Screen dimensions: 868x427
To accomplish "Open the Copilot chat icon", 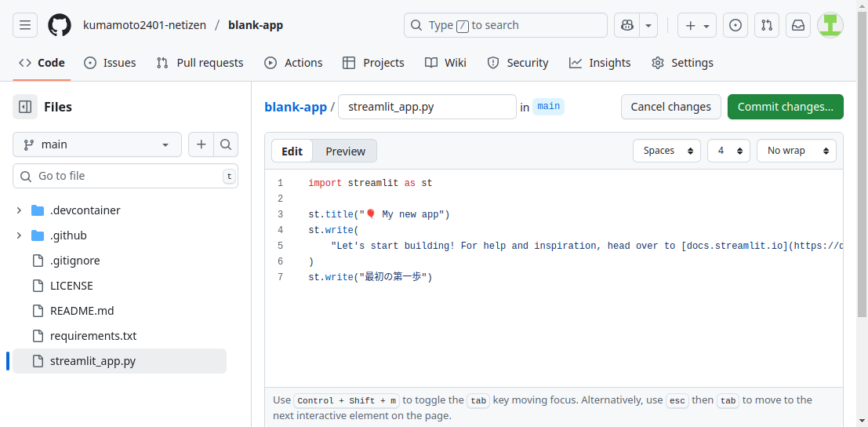I will (x=626, y=25).
